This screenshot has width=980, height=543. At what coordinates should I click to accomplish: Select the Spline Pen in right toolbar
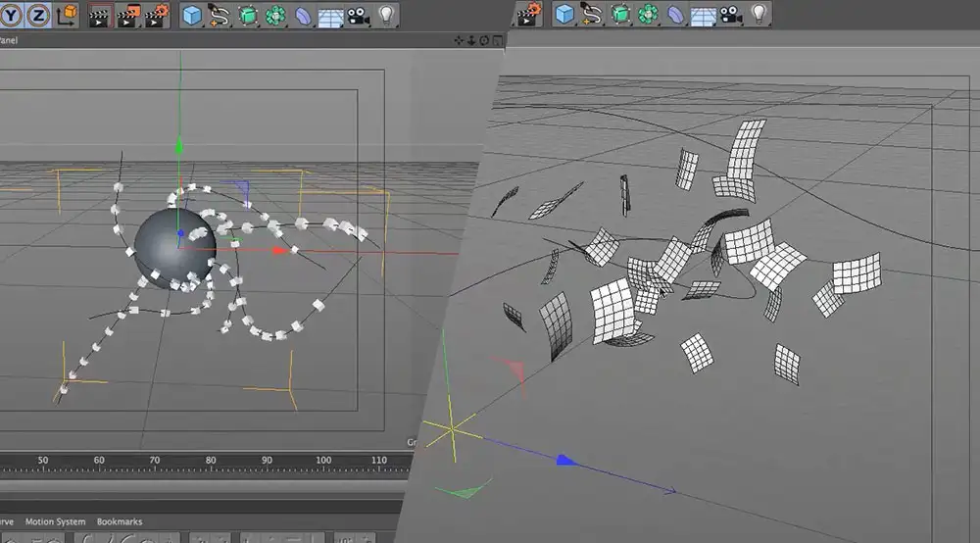[591, 14]
